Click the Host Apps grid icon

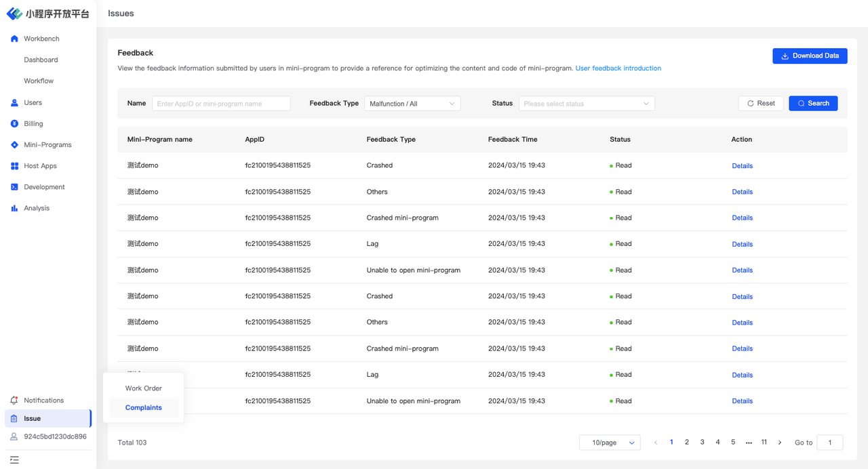(x=14, y=166)
